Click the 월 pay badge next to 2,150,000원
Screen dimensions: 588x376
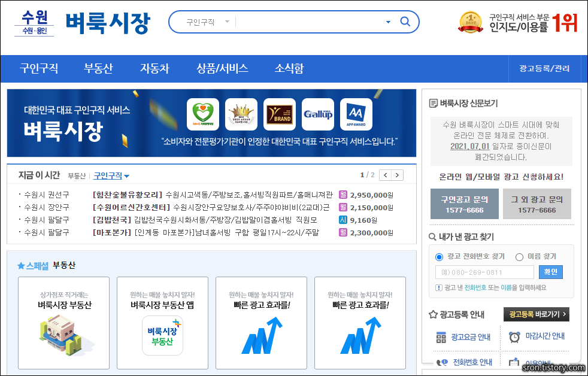(x=343, y=207)
